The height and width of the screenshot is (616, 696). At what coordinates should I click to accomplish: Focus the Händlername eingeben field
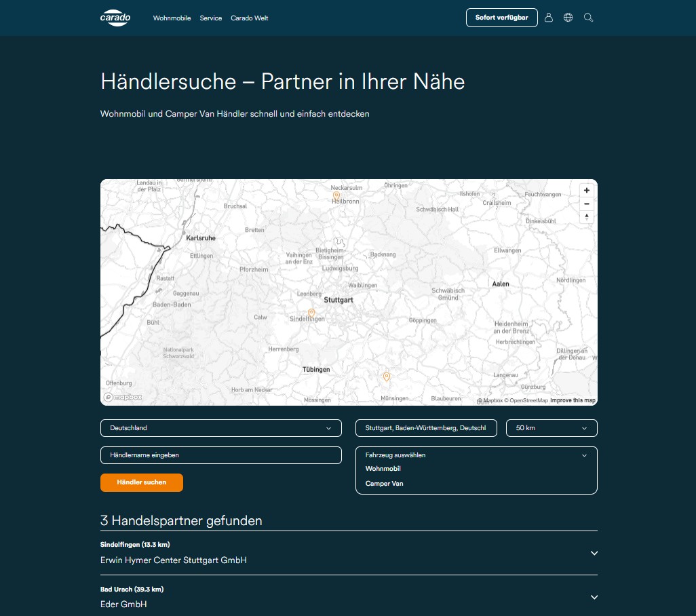click(x=221, y=455)
